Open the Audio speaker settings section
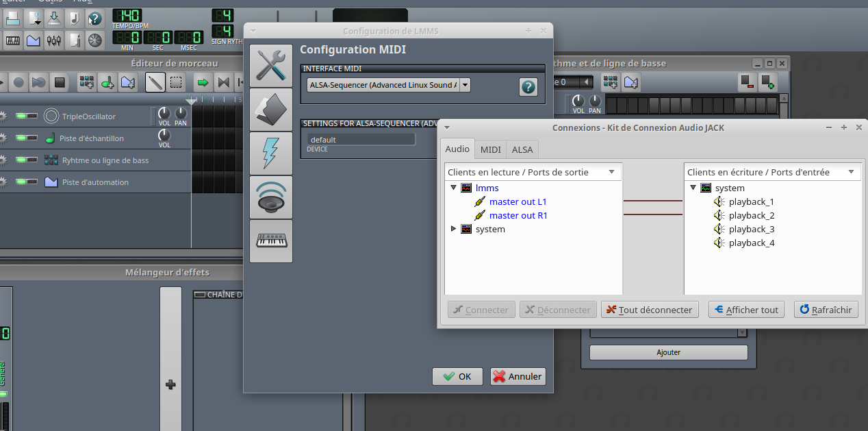This screenshot has width=868, height=431. click(271, 197)
